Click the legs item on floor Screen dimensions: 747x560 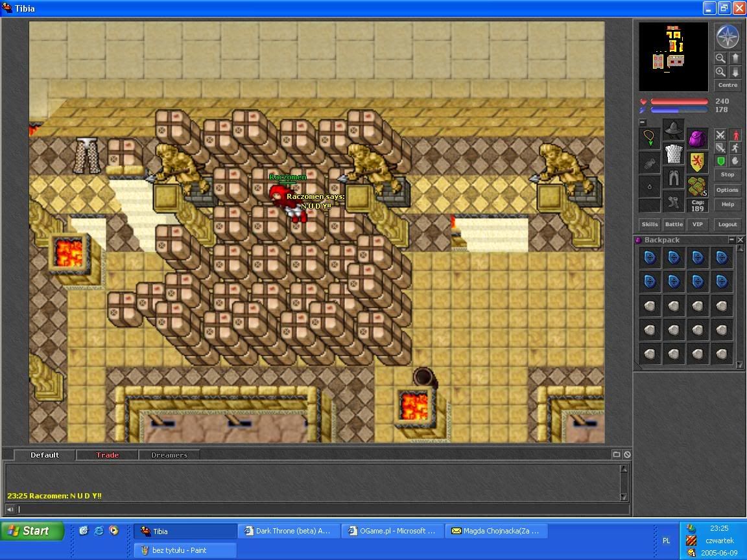pos(86,156)
